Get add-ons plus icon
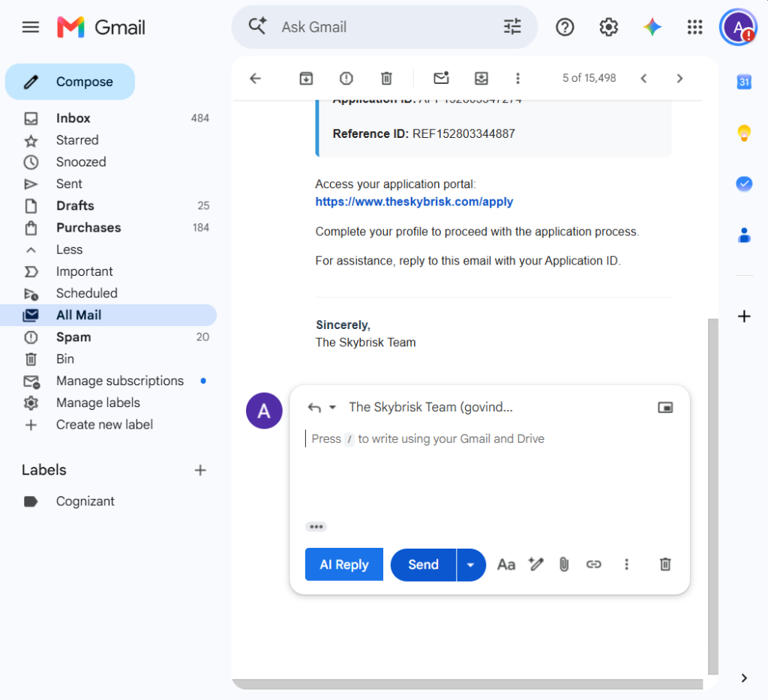Screen dimensions: 768x700 click(x=744, y=316)
